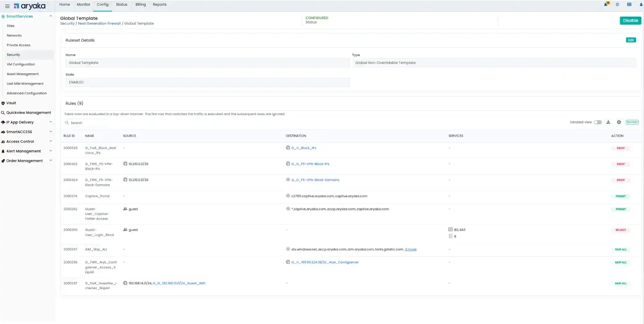The image size is (644, 324).
Task: Select the Config tab
Action: 103,5
